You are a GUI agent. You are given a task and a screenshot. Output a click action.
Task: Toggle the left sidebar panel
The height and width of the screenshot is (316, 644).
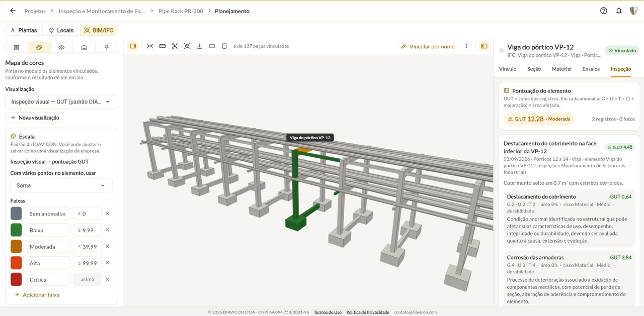pyautogui.click(x=133, y=46)
